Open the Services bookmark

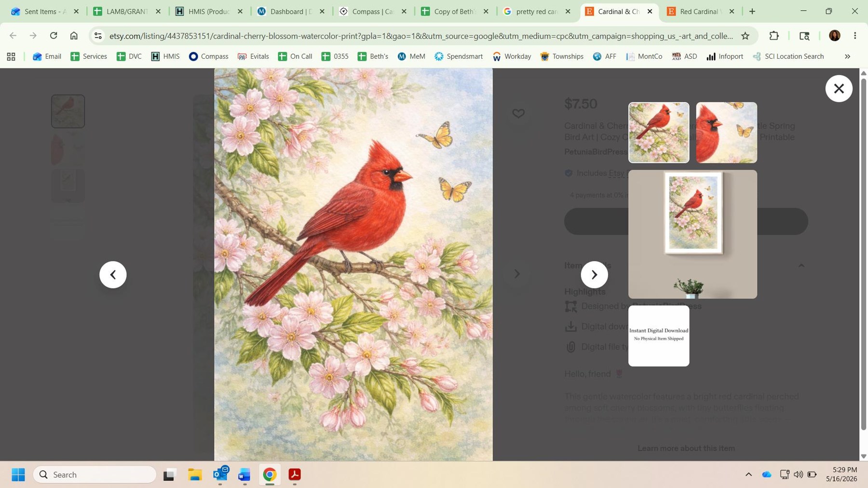tap(89, 56)
